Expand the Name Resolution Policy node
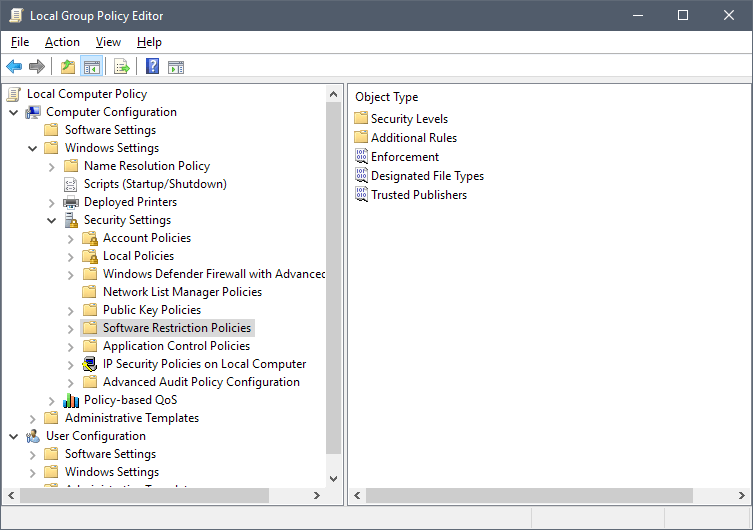Image resolution: width=753 pixels, height=530 pixels. [x=52, y=167]
